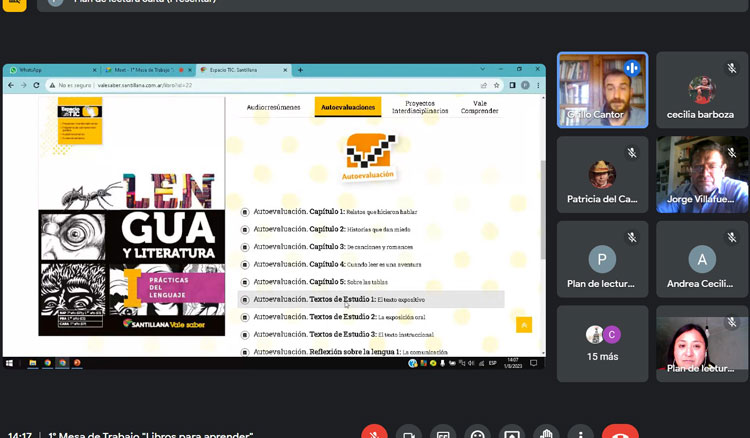Open the emoji reactions button in Meet
The image size is (750, 438).
pyautogui.click(x=478, y=432)
